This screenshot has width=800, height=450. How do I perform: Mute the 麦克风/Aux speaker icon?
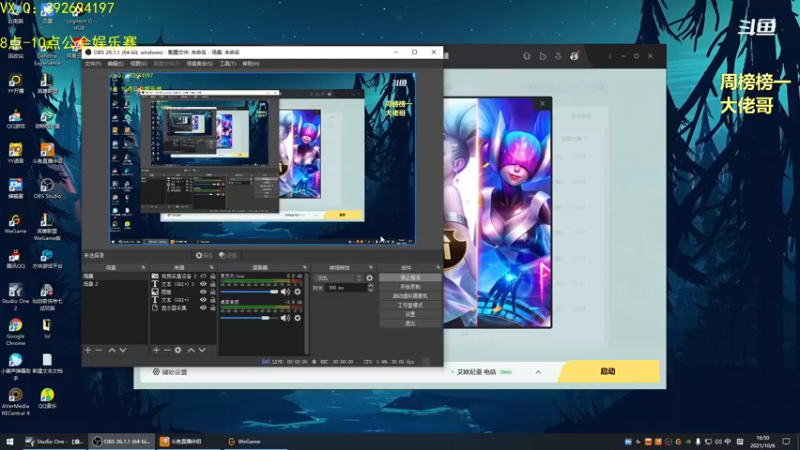point(285,291)
